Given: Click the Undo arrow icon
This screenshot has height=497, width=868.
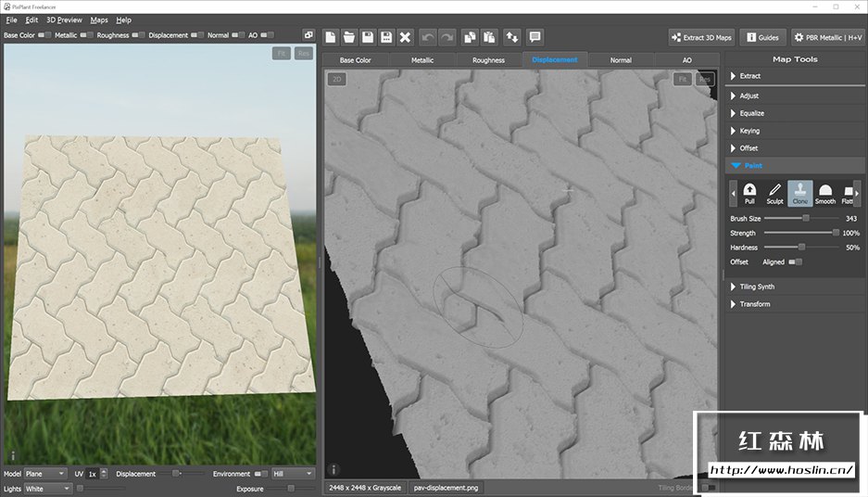Looking at the screenshot, I should coord(428,37).
